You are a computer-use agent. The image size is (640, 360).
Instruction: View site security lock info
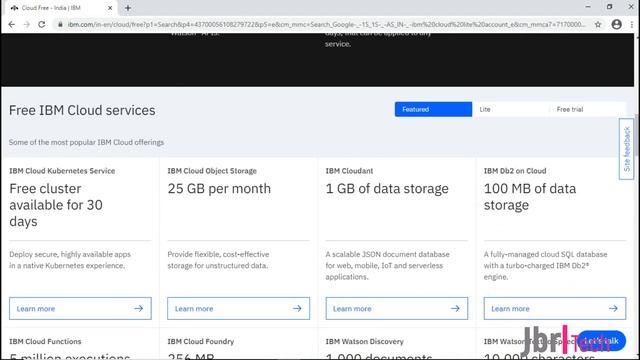tap(60, 24)
